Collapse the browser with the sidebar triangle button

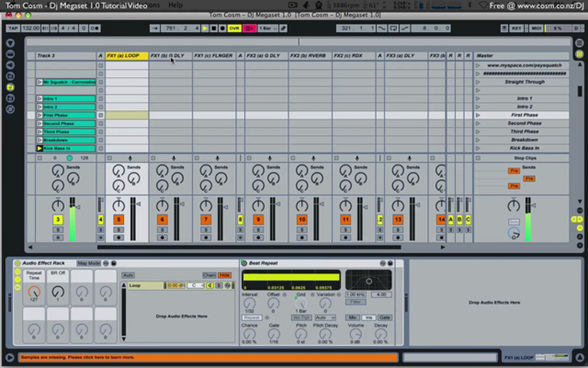10,43
